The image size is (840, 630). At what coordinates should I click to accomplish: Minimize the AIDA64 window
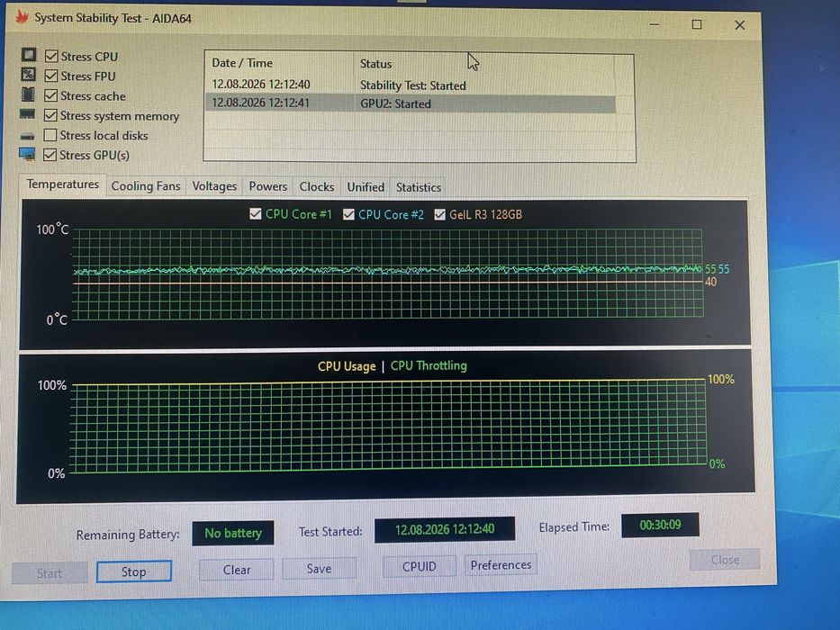point(655,24)
